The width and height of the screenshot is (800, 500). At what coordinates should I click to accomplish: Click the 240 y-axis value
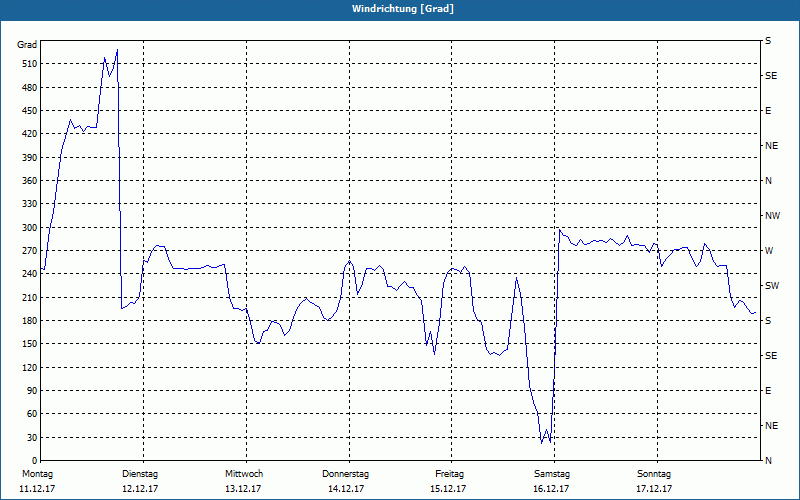point(29,273)
